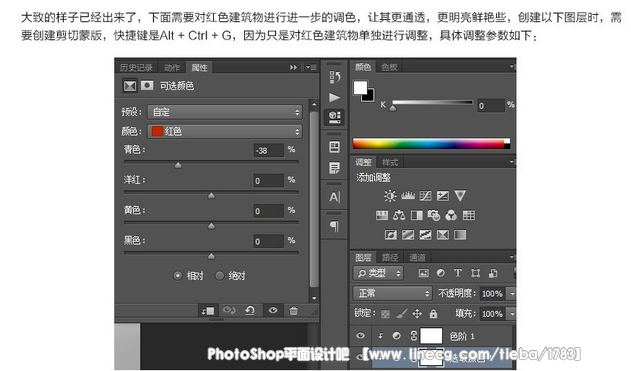Add a Color Lookup adjustment (grid icon)
631x371 pixels.
pyautogui.click(x=469, y=215)
